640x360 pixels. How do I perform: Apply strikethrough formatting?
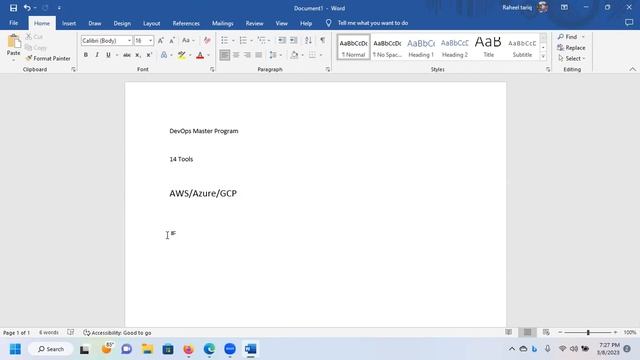(127, 55)
